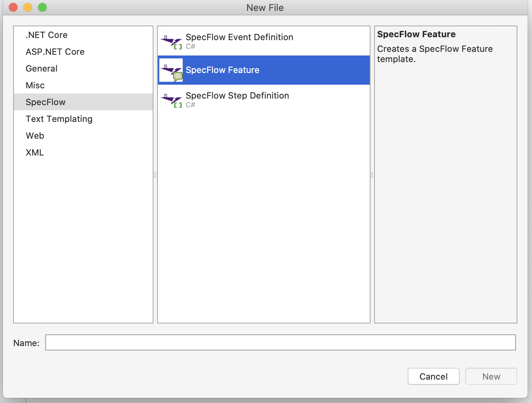Click the SpecFlow Feature description heading
This screenshot has width=532, height=403.
click(x=416, y=34)
